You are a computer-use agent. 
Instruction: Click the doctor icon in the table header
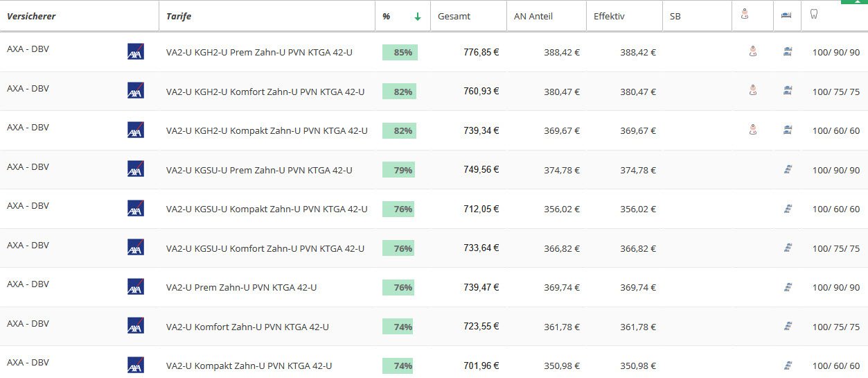tap(745, 15)
